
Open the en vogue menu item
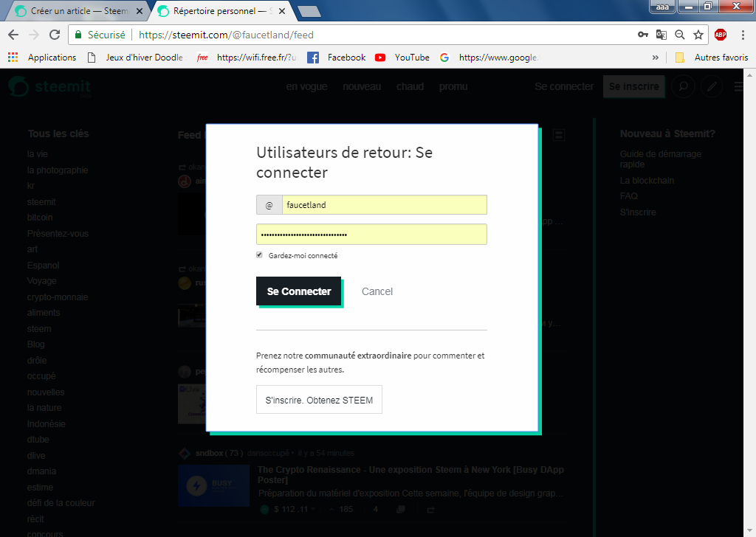point(306,87)
